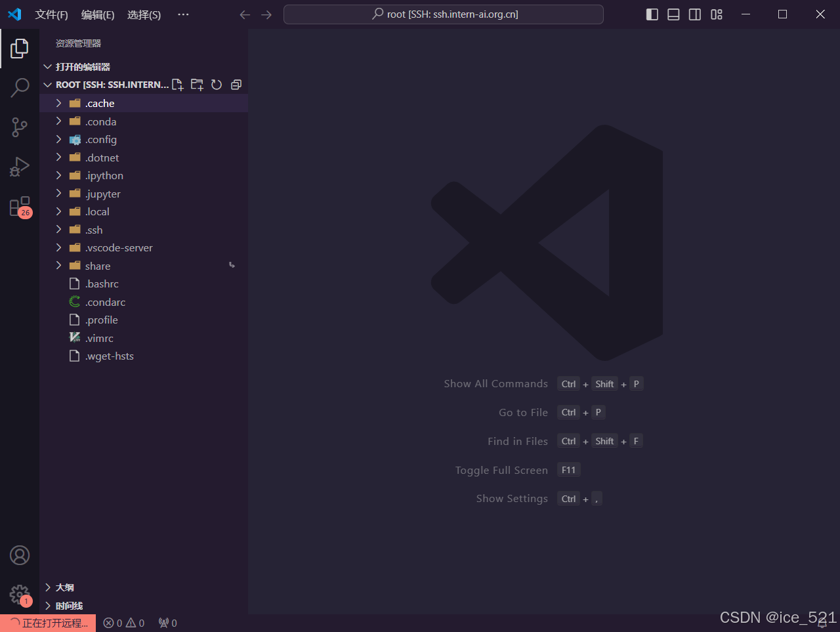Close the VS Code window
Screen dimensions: 840x632
820,14
